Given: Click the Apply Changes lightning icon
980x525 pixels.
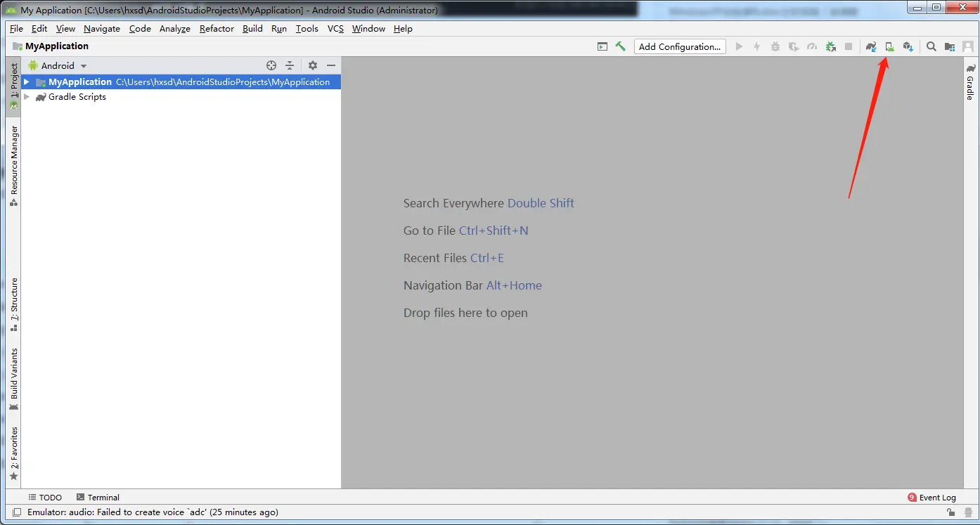Looking at the screenshot, I should click(x=757, y=47).
